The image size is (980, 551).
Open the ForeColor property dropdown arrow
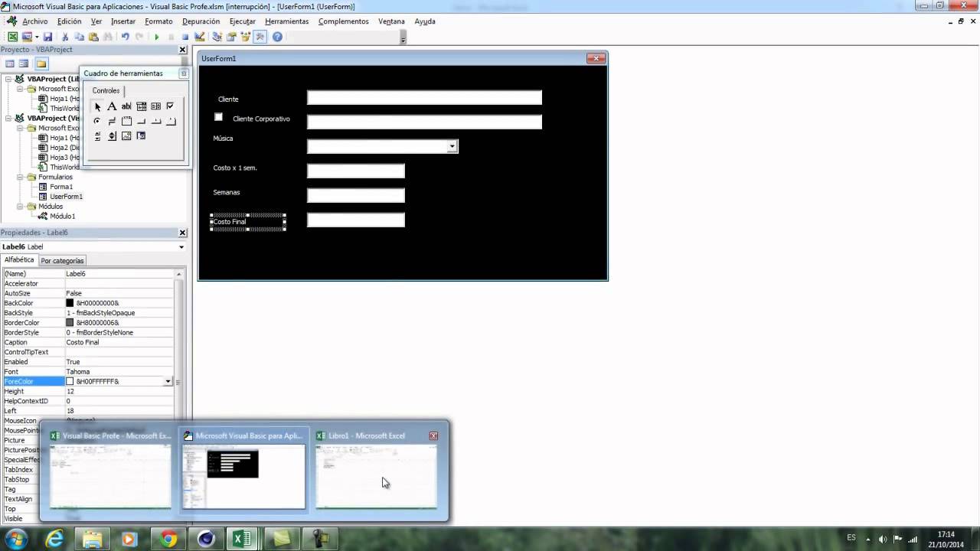point(168,381)
